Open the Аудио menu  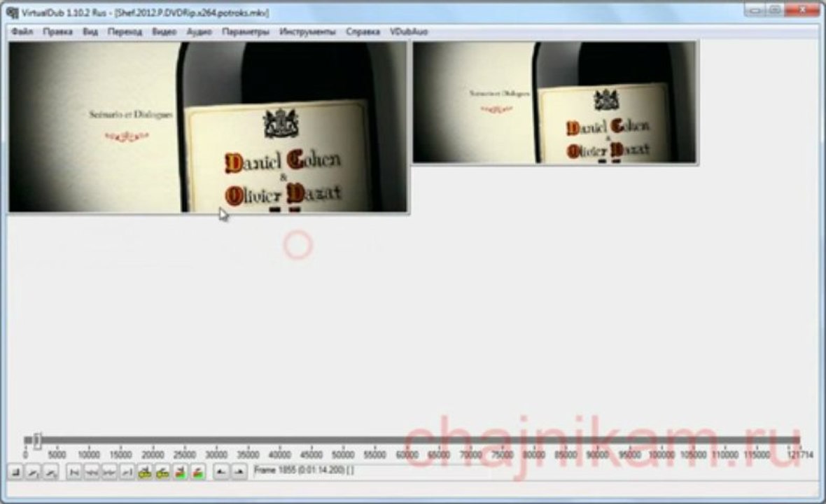199,31
